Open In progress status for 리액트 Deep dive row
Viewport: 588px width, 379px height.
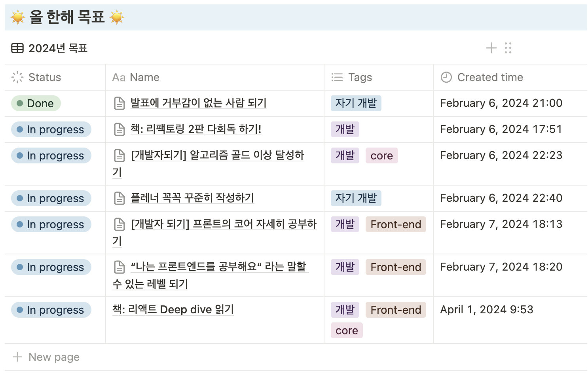coord(51,310)
